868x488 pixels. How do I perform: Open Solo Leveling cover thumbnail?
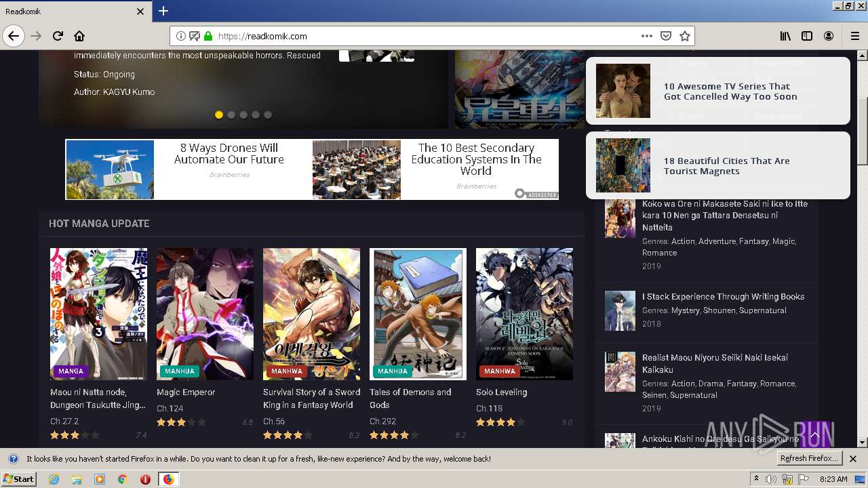pos(524,314)
